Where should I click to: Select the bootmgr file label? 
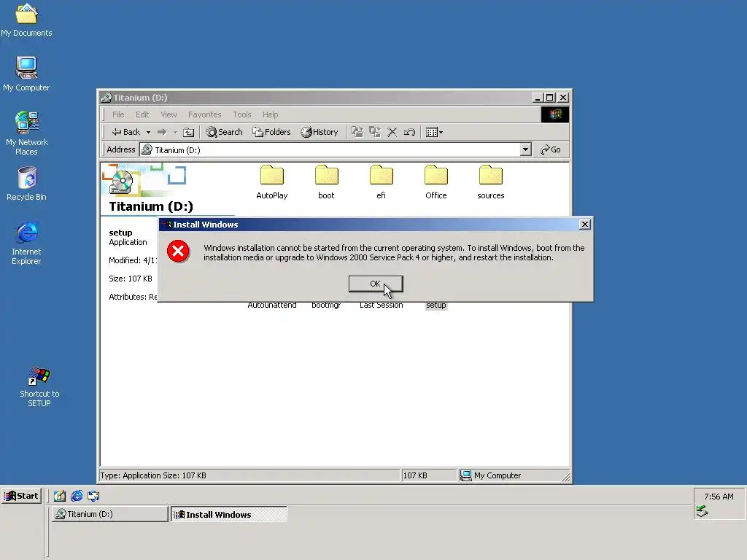[326, 306]
